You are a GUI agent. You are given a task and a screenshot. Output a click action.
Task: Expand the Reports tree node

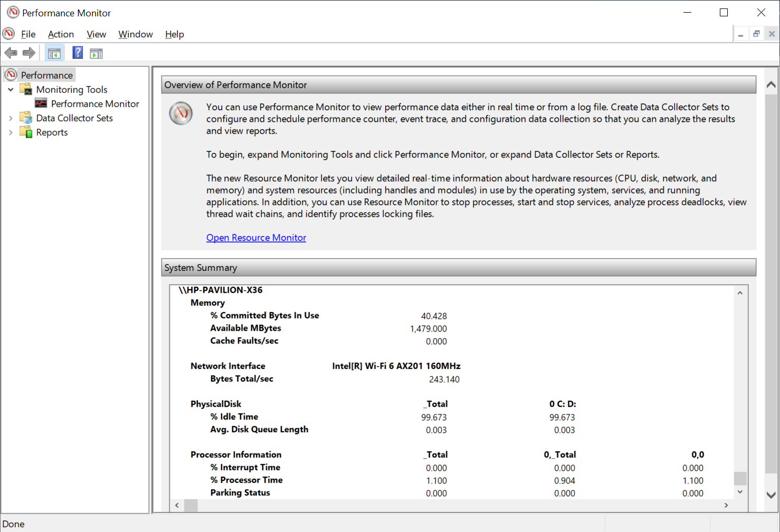point(11,132)
